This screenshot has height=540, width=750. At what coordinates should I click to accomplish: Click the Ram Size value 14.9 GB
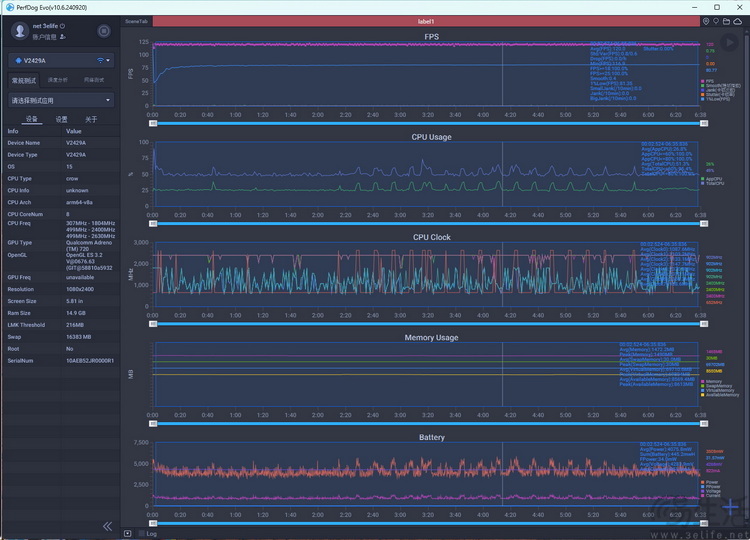point(76,313)
